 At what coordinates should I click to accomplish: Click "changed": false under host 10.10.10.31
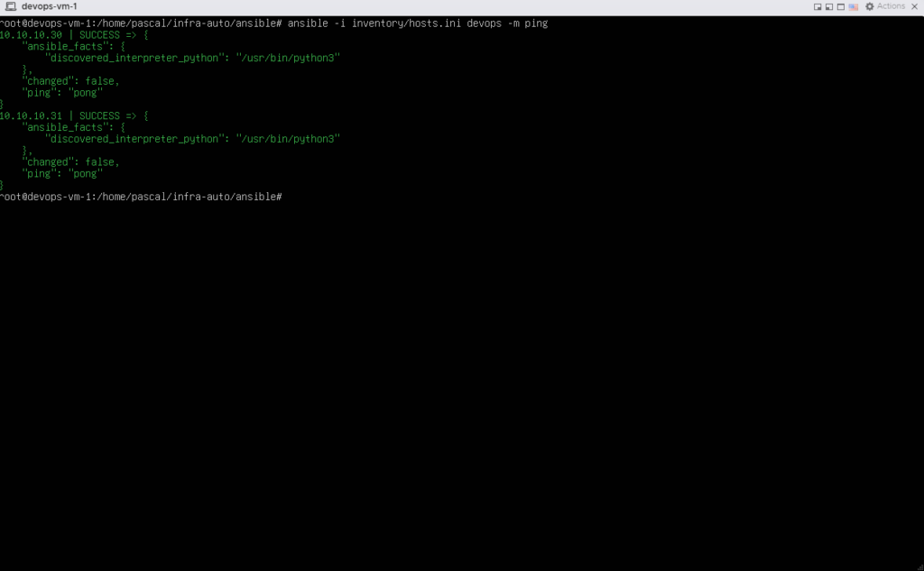70,162
